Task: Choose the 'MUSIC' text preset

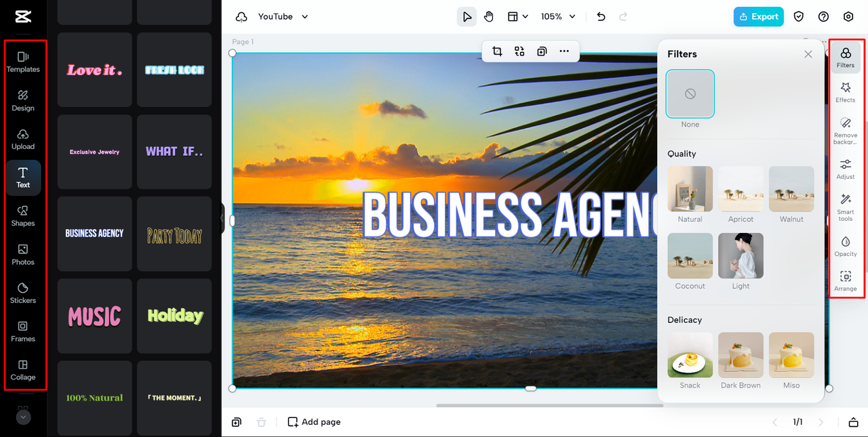Action: coord(95,316)
